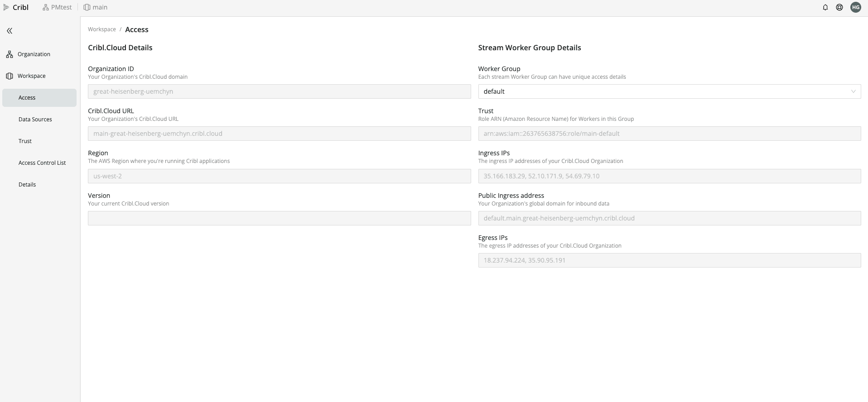
Task: Click the Cribl logo icon
Action: click(6, 7)
